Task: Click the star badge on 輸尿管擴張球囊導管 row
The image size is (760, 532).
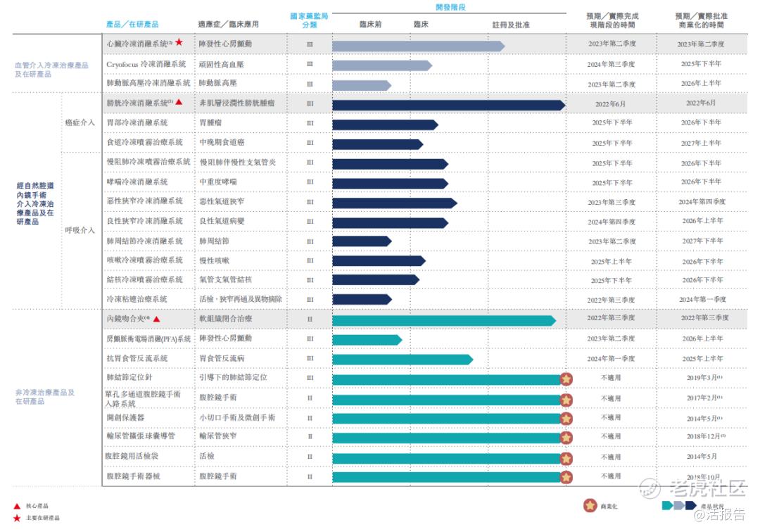Action: (x=566, y=438)
